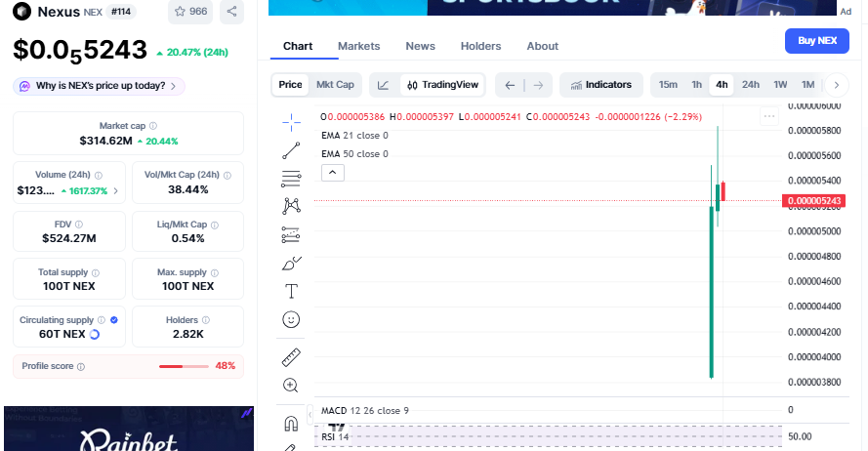
Task: Select the trend line drawing tool
Action: (x=291, y=150)
